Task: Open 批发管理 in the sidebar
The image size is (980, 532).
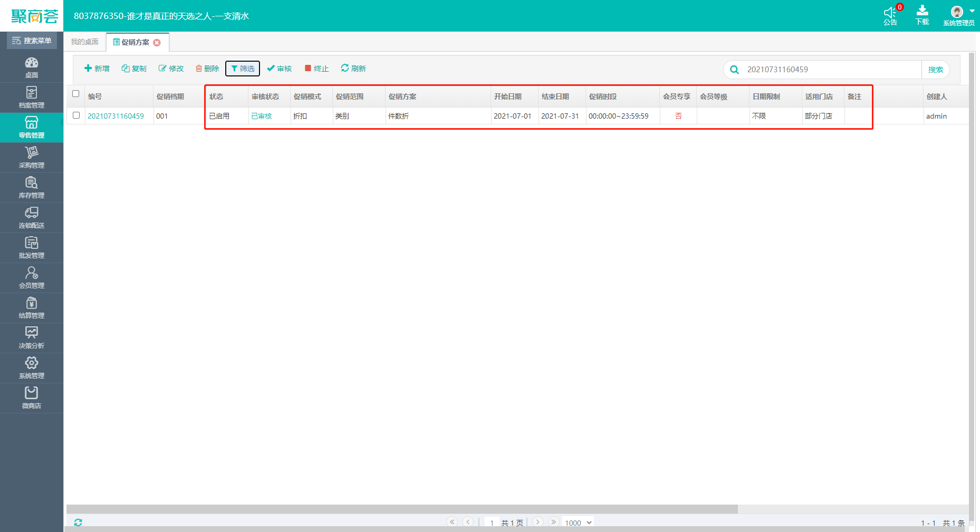Action: (x=32, y=247)
